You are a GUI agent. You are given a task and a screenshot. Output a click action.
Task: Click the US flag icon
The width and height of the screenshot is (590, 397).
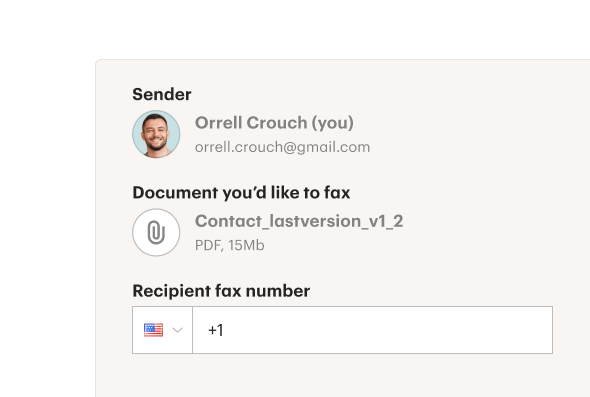click(154, 330)
